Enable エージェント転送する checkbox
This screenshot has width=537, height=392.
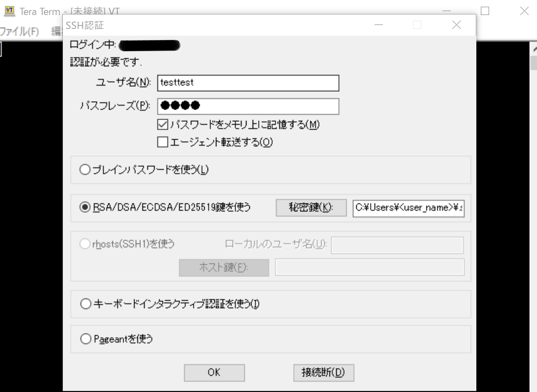[162, 142]
